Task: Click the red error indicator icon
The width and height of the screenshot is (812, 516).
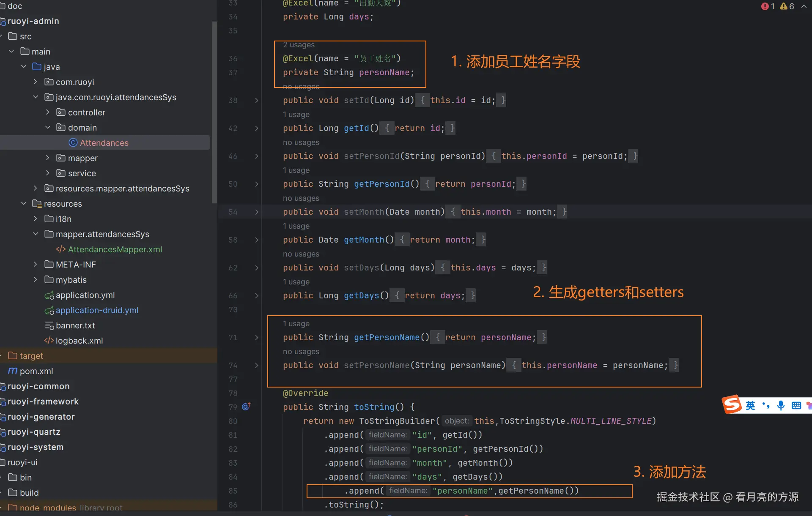Action: coord(765,6)
